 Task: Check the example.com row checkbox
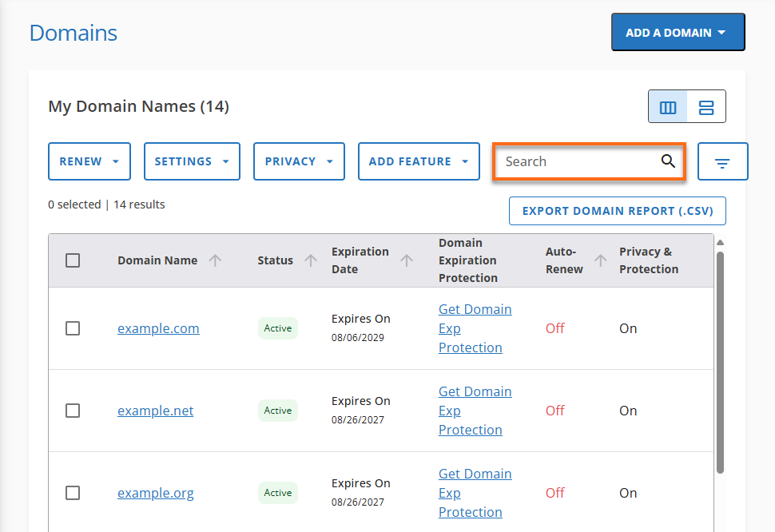[x=73, y=328]
